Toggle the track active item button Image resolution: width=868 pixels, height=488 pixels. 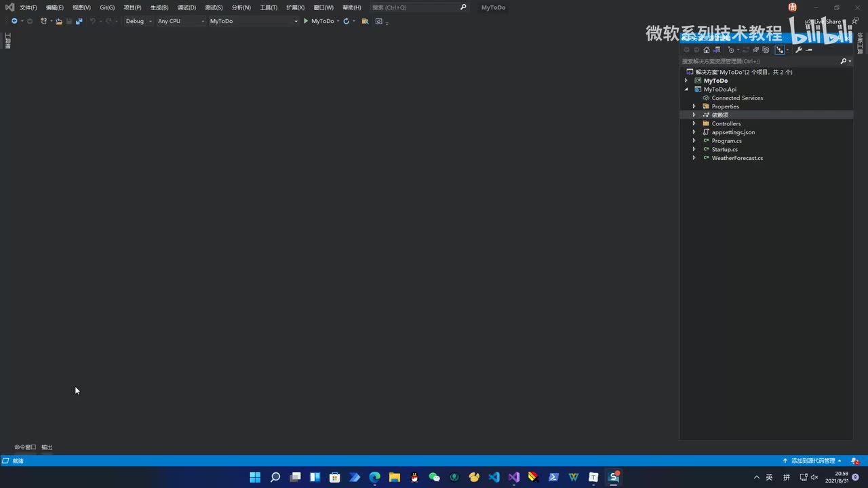tap(779, 49)
